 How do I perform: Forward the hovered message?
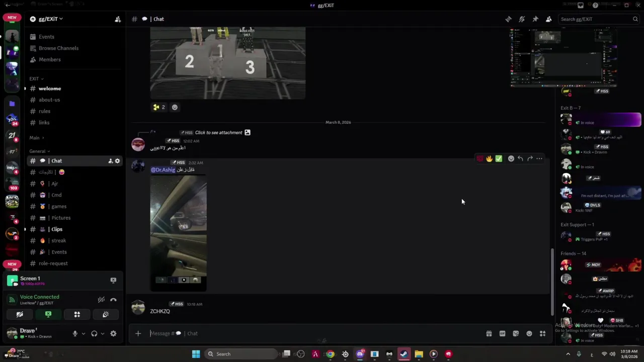click(x=530, y=159)
